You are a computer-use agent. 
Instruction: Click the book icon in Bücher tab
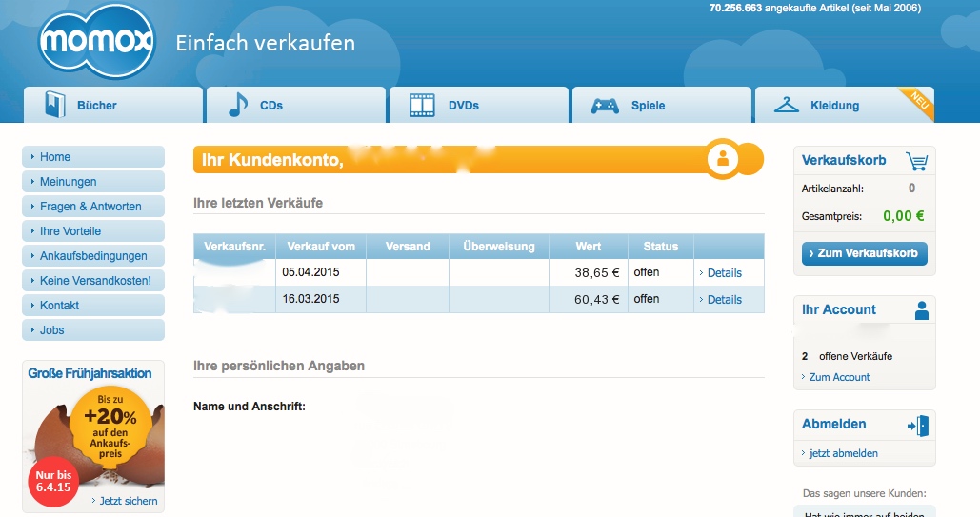click(x=55, y=105)
